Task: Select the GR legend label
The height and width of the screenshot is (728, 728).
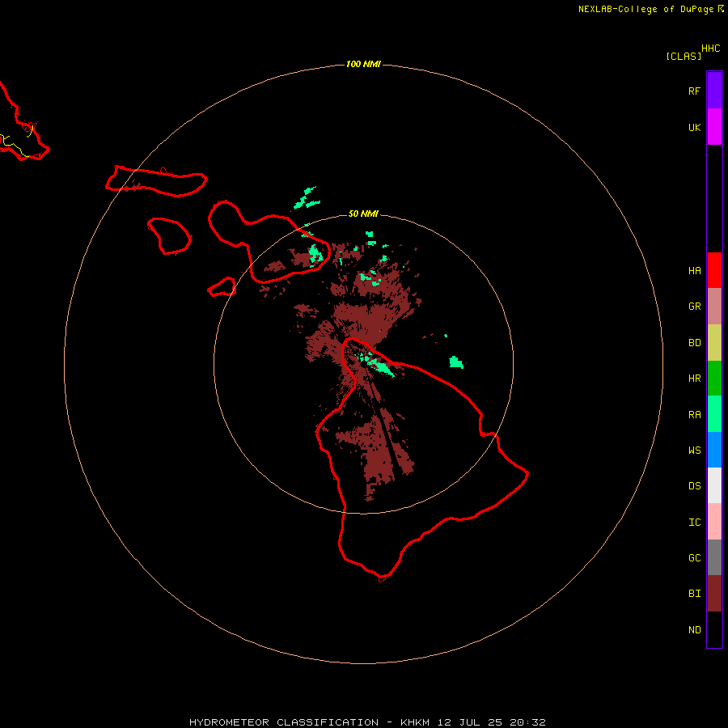Action: pyautogui.click(x=694, y=307)
